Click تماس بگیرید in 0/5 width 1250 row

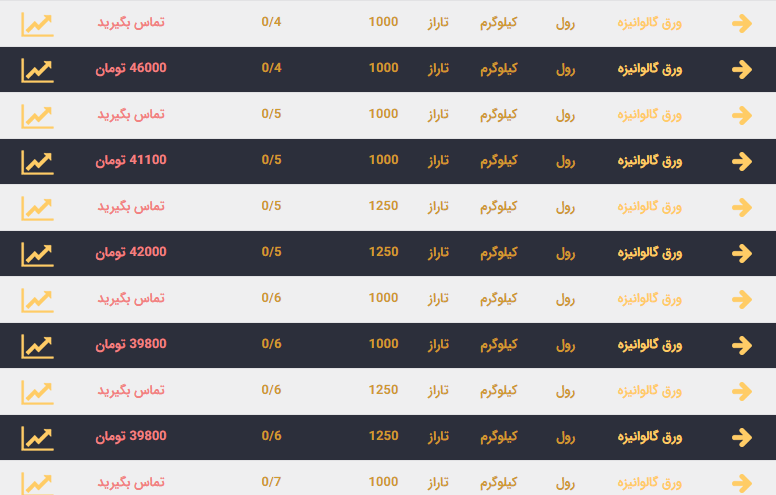pos(131,206)
